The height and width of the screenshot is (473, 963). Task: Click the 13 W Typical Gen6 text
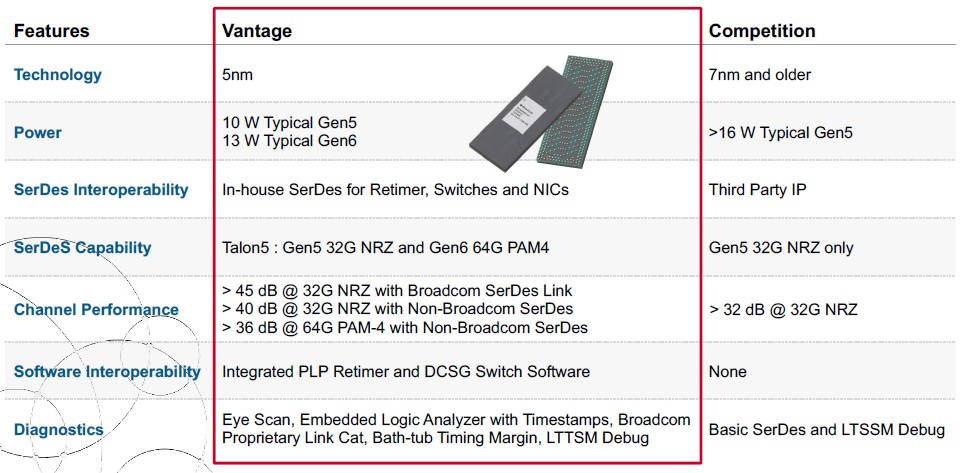point(289,141)
